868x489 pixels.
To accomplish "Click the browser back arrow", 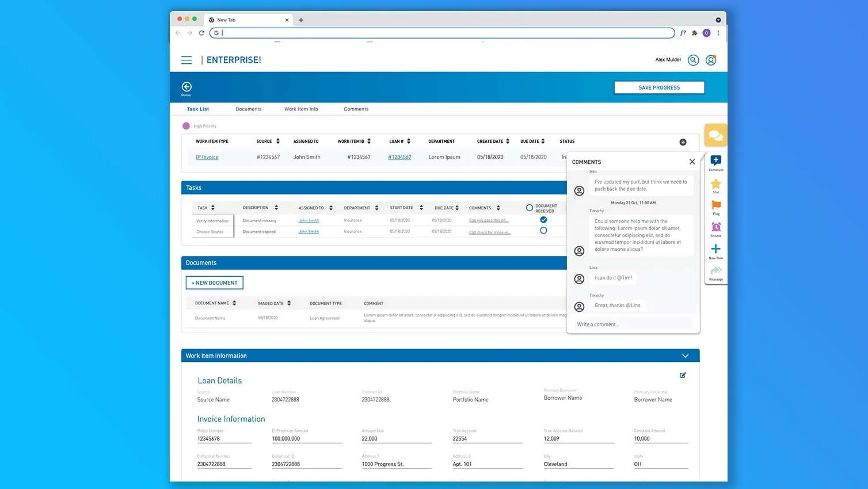I will pos(178,33).
